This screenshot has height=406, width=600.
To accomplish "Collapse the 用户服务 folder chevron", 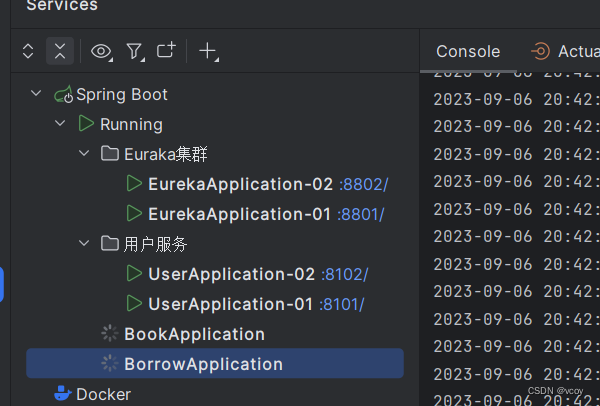I will [x=85, y=244].
